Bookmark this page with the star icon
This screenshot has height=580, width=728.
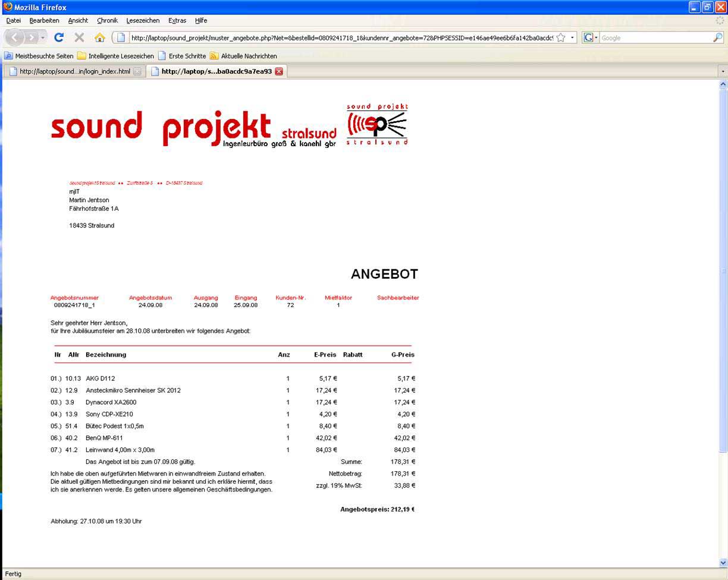[561, 37]
